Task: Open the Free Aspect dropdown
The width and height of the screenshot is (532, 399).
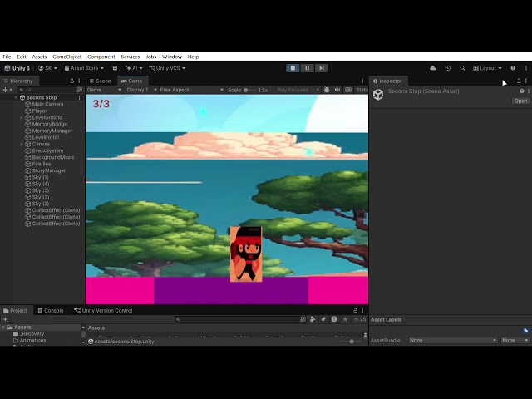Action: coord(191,90)
